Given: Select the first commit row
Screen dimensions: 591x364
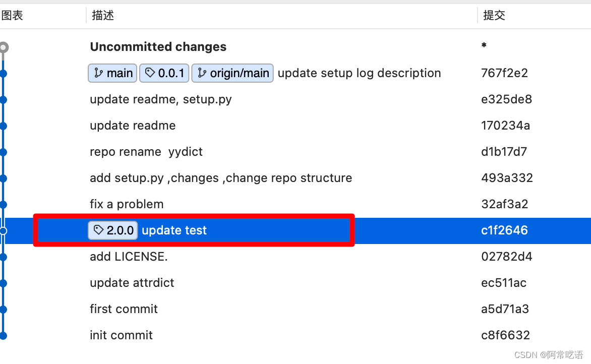Looking at the screenshot, I should tap(295, 309).
